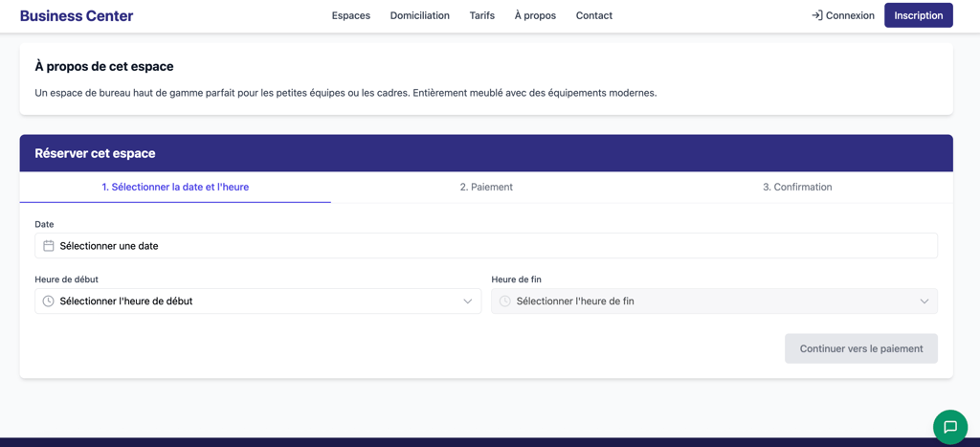980x447 pixels.
Task: Click the "Sélectionner l'heure de début" placeholder text
Action: click(125, 301)
